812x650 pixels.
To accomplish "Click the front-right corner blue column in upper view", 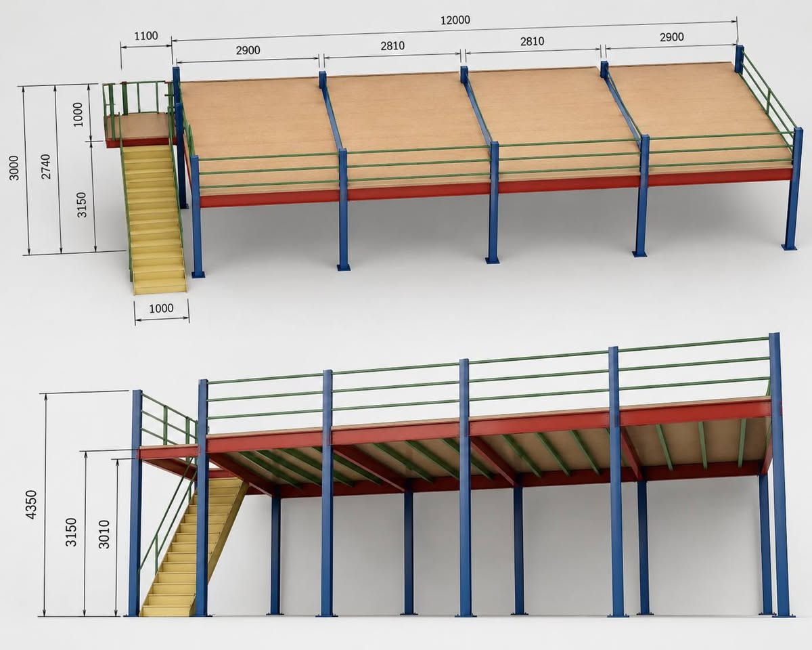I will tap(792, 189).
